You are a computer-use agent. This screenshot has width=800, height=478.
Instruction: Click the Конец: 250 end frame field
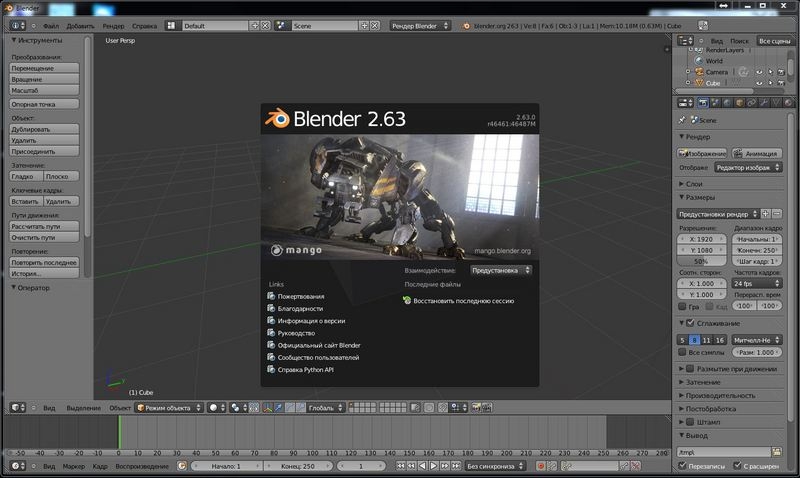(297, 466)
